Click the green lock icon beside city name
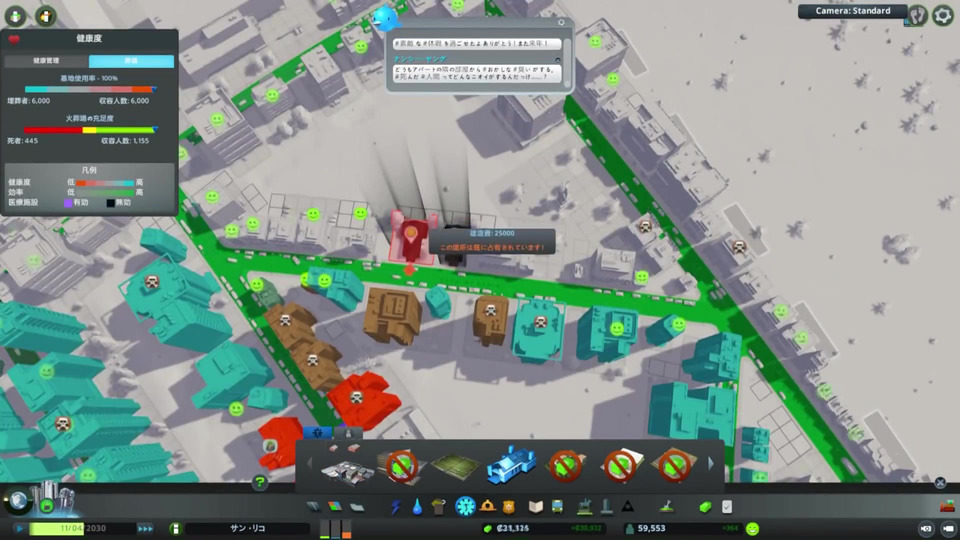Viewport: 960px width, 540px height. click(x=175, y=528)
